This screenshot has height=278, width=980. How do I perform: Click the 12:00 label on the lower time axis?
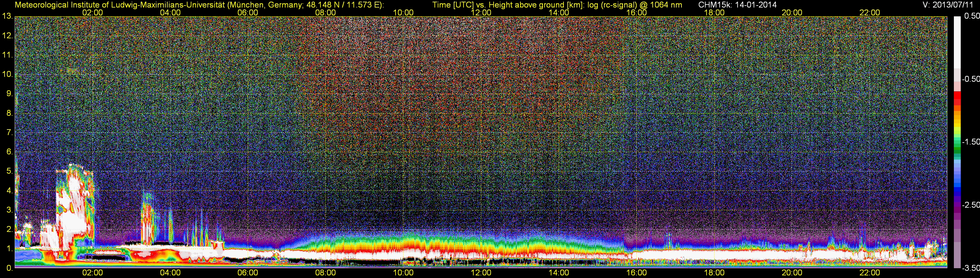pos(481,273)
